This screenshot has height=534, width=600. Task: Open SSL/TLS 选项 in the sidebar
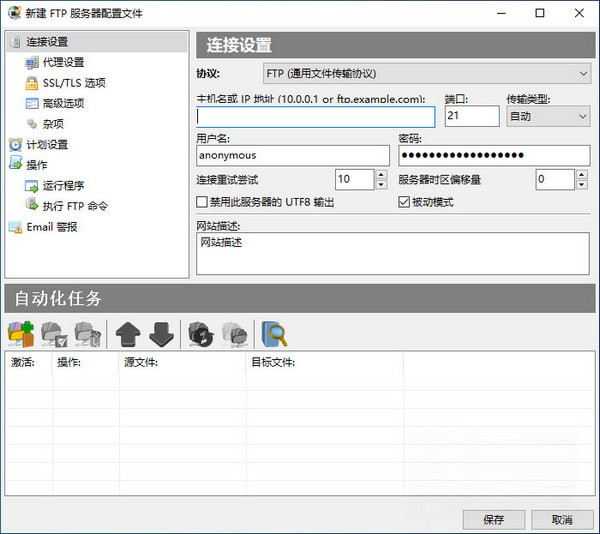tap(74, 83)
